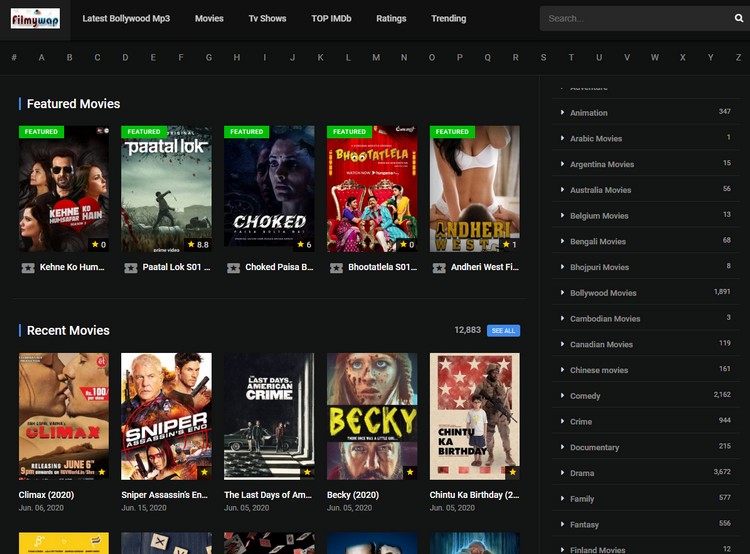The height and width of the screenshot is (554, 750).
Task: Open the Fantasy genre
Action: tap(585, 525)
